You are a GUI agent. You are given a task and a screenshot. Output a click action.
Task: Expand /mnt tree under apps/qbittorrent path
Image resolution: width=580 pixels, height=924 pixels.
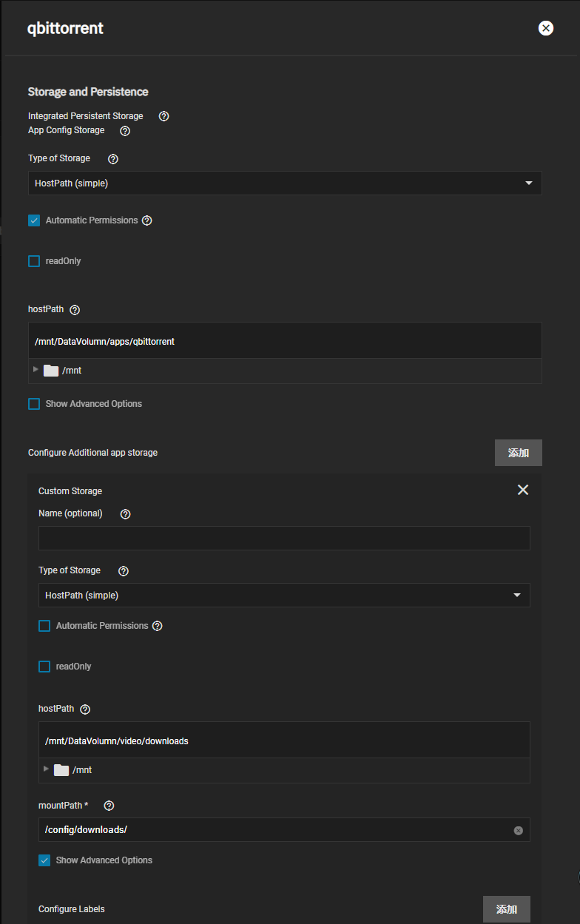tap(36, 369)
